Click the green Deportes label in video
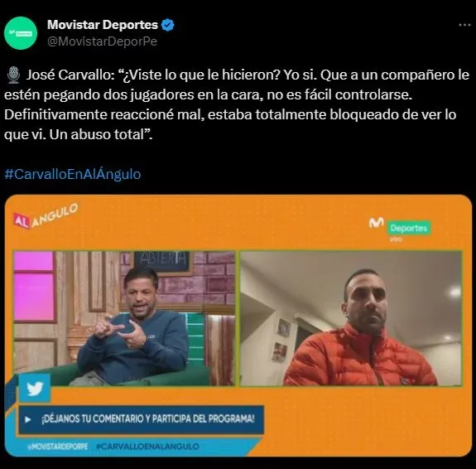476x469 pixels. [409, 228]
